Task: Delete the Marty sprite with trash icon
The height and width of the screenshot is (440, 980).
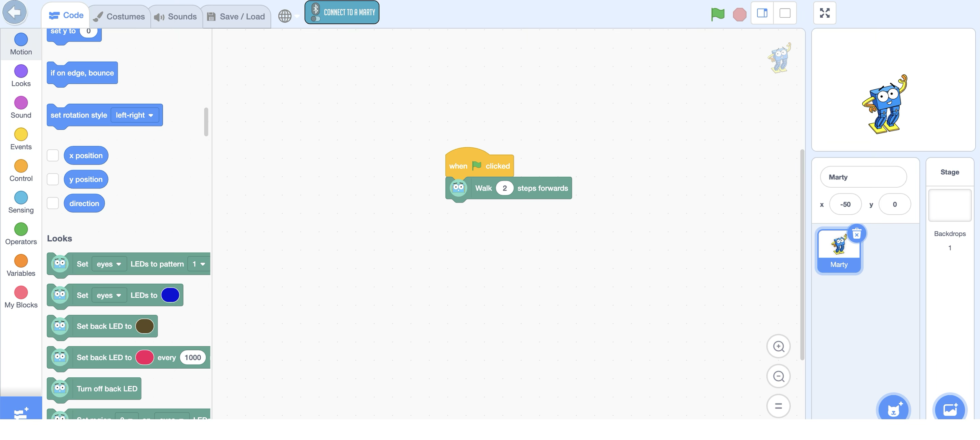Action: pos(857,234)
